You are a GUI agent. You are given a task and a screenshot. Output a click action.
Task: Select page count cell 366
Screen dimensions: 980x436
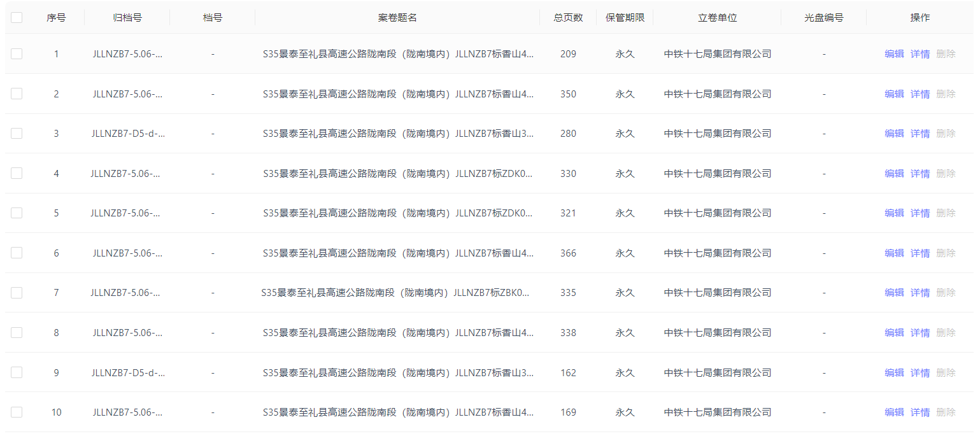pos(568,253)
